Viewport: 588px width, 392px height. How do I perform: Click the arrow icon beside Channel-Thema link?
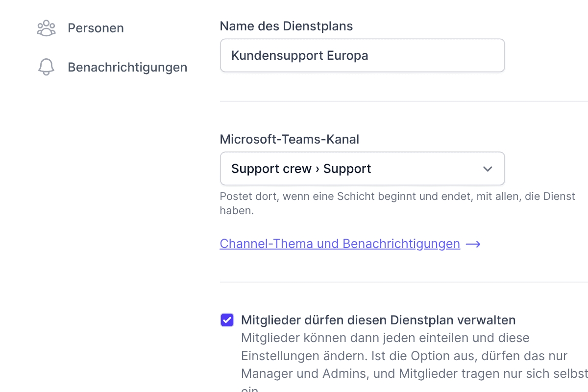473,244
